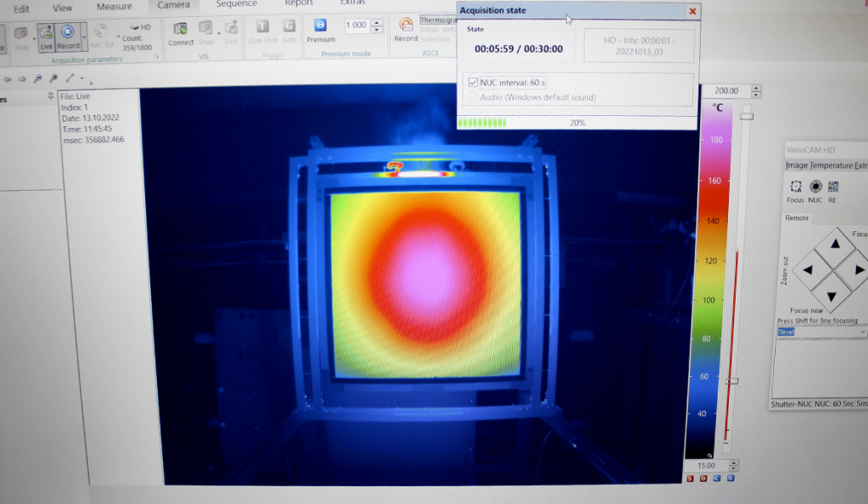Click the Zoom out arrow in Remote controls
Viewport: 868px width, 504px height.
(x=809, y=269)
